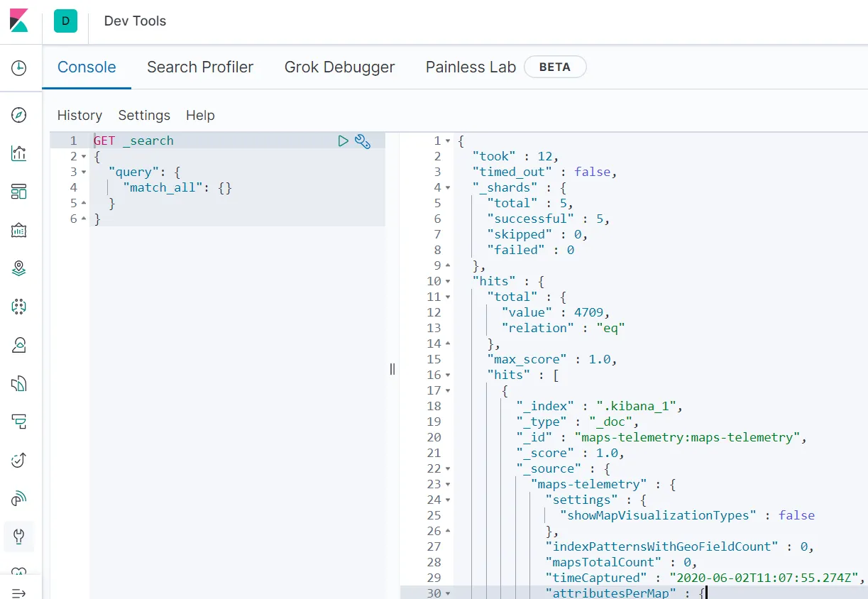Image resolution: width=868 pixels, height=599 pixels.
Task: Collapse the "maps-telemetry" object at line 23
Action: [448, 485]
